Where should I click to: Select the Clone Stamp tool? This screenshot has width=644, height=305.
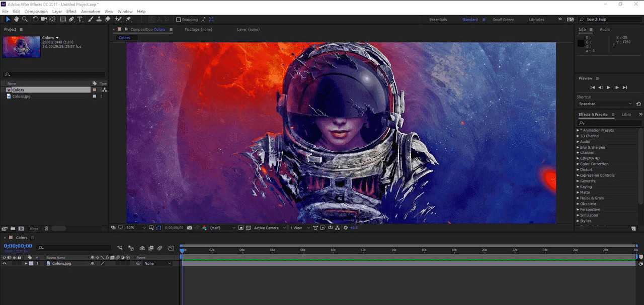(99, 19)
